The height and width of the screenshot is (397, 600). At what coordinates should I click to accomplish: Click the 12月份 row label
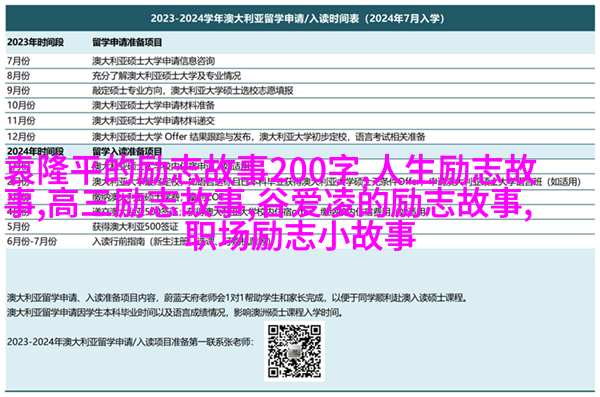click(21, 136)
